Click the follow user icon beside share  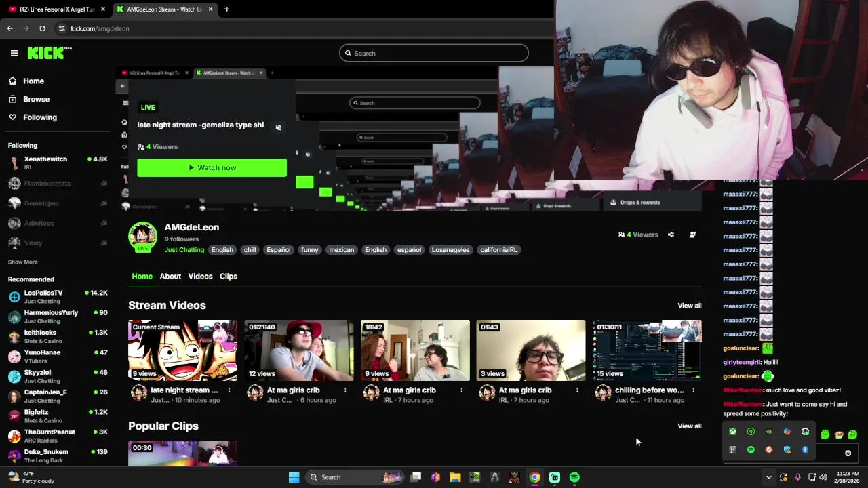click(x=692, y=235)
